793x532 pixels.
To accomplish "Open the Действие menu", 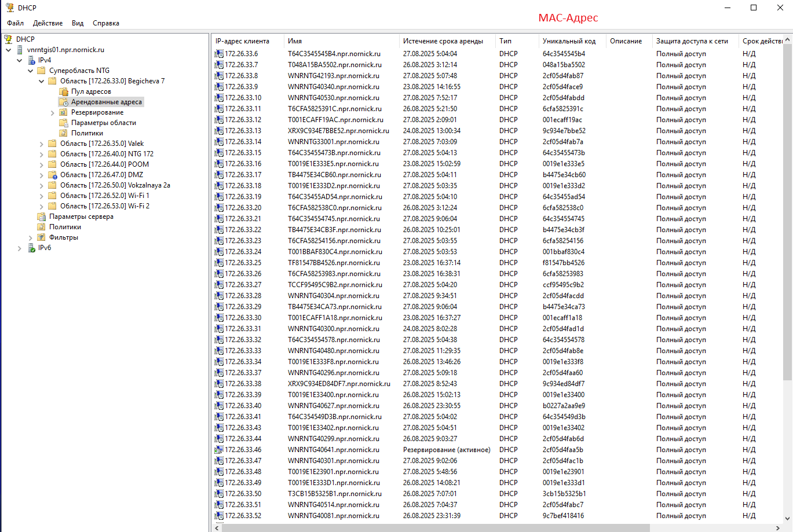I will [47, 23].
